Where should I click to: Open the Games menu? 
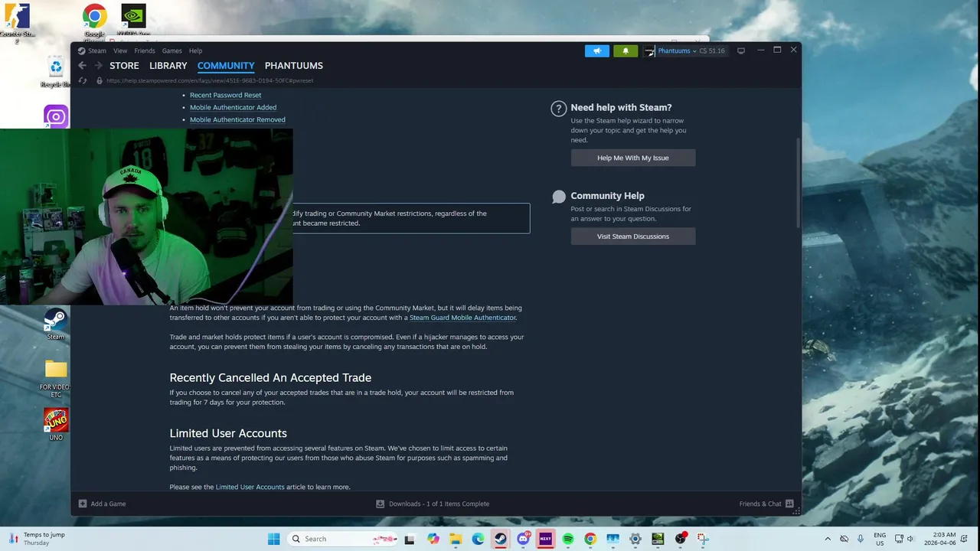point(171,51)
